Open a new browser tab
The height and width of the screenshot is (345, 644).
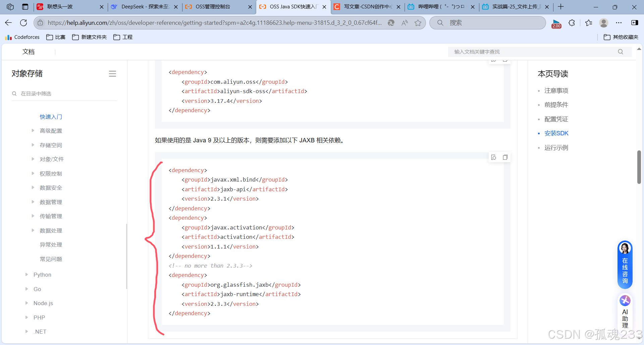click(x=561, y=7)
